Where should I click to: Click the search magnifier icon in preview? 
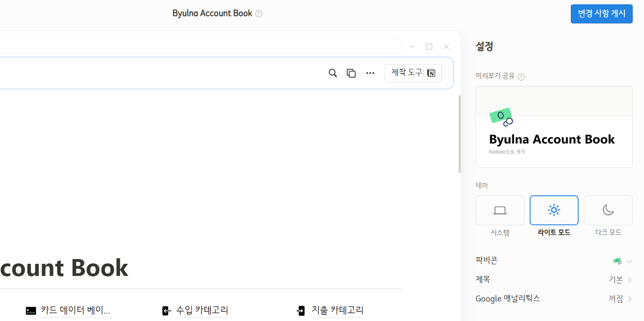[333, 73]
